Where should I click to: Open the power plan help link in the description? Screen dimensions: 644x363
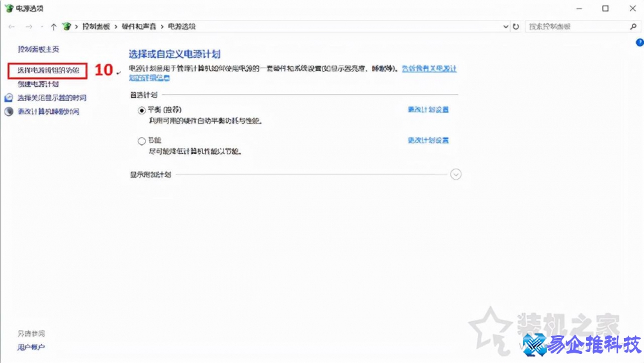pyautogui.click(x=429, y=69)
